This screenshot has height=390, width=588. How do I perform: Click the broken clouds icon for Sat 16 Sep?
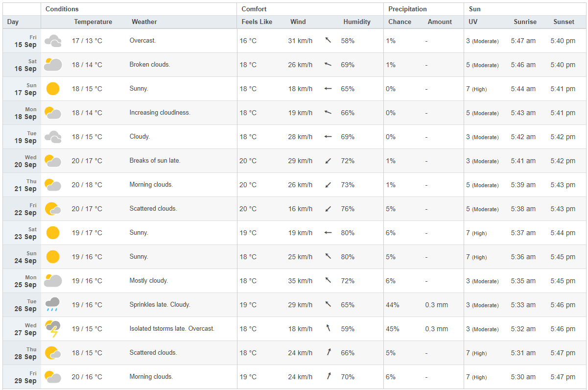[x=53, y=65]
